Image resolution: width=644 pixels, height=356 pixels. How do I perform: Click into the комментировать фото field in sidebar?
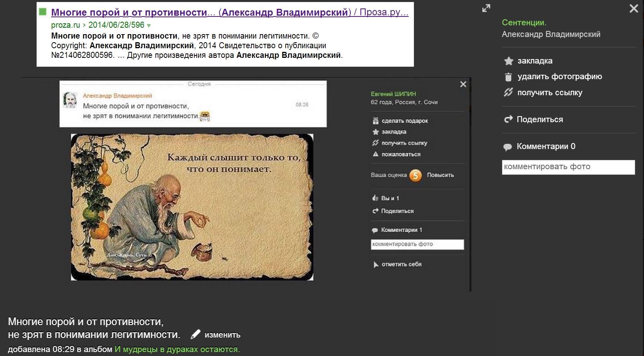pyautogui.click(x=568, y=167)
